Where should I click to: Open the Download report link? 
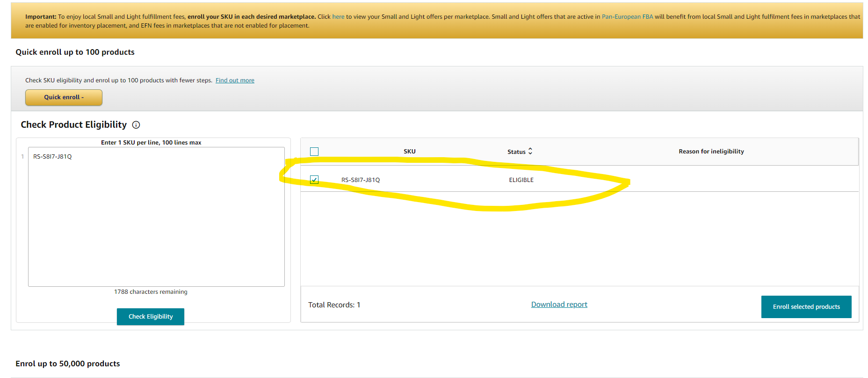tap(559, 305)
